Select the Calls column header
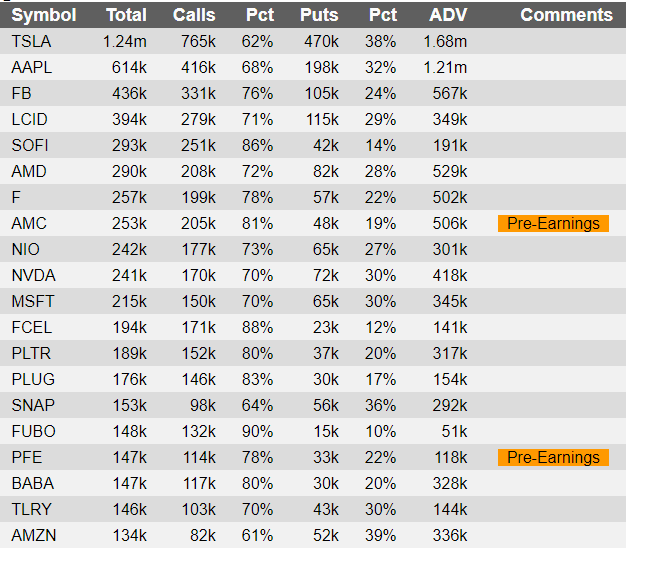Screen dimensions: 657x561 [194, 15]
